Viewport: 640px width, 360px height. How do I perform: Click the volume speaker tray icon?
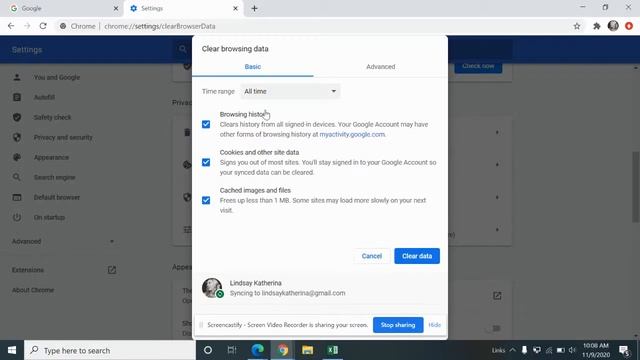pos(572,350)
